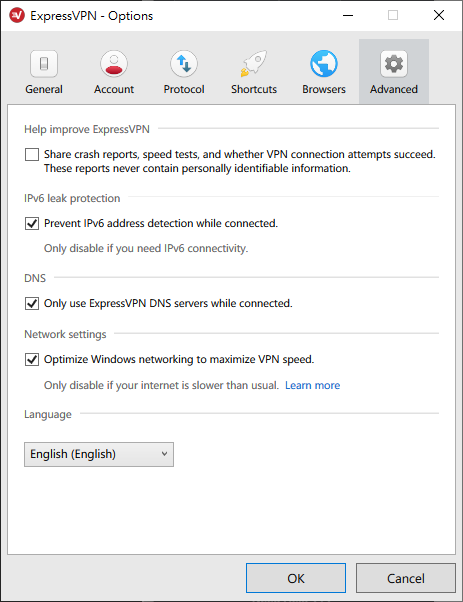
Task: Close the Options window
Action: point(439,15)
